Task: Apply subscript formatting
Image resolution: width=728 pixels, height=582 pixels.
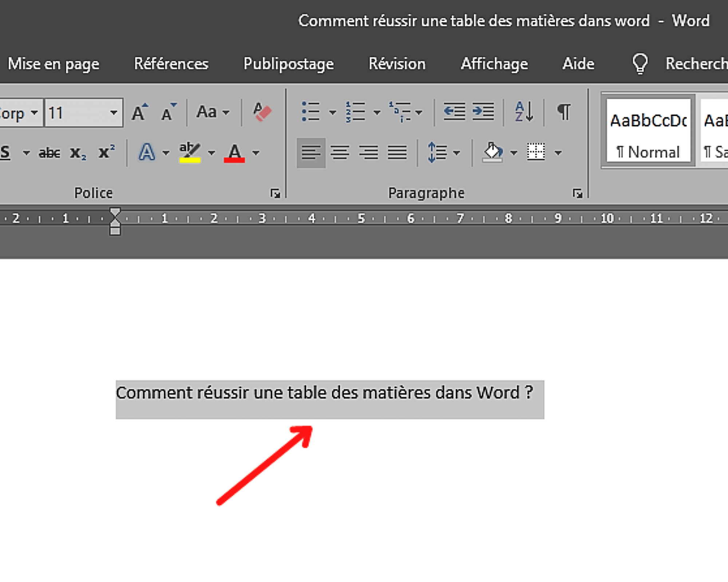Action: (77, 153)
